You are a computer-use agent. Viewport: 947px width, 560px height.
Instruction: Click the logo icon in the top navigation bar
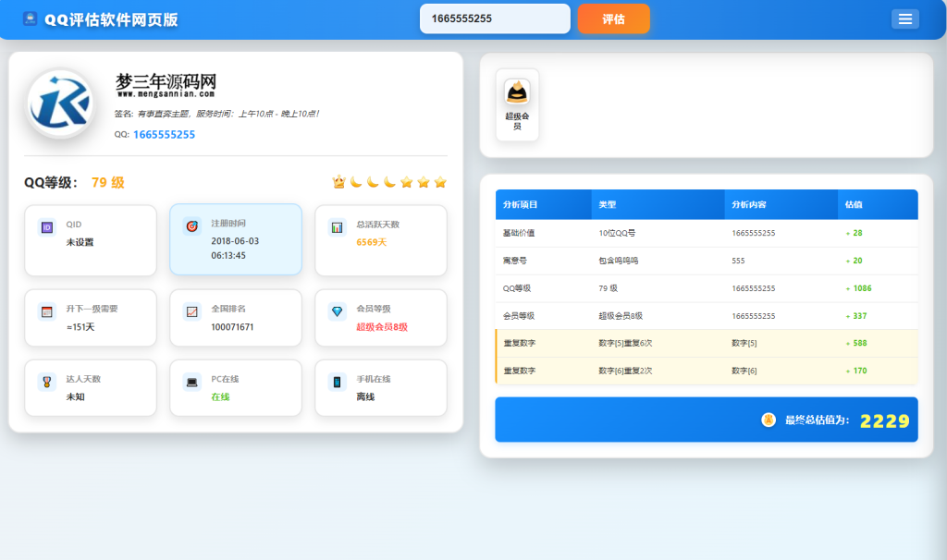(28, 18)
